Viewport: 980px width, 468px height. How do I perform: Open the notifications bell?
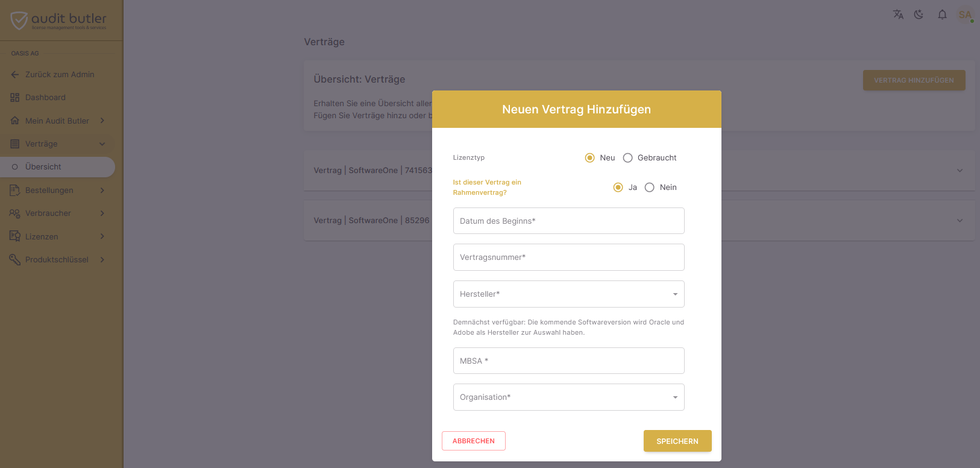tap(942, 14)
